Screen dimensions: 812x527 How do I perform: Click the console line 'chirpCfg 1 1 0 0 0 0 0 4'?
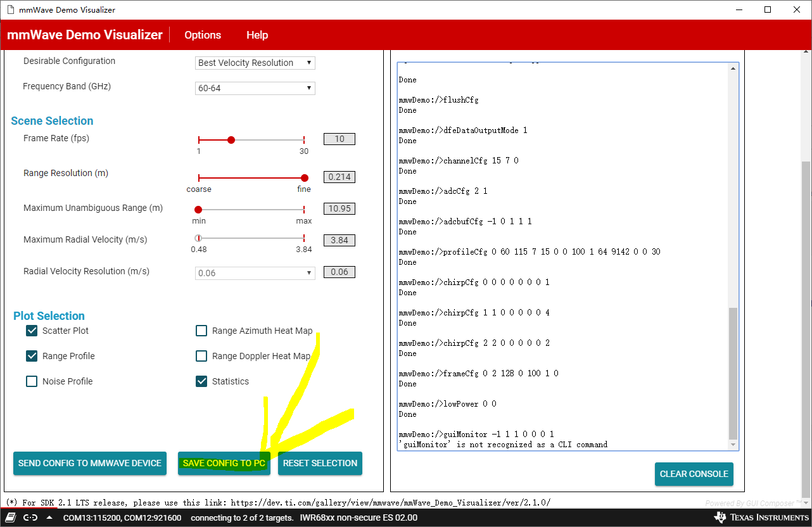[474, 313]
